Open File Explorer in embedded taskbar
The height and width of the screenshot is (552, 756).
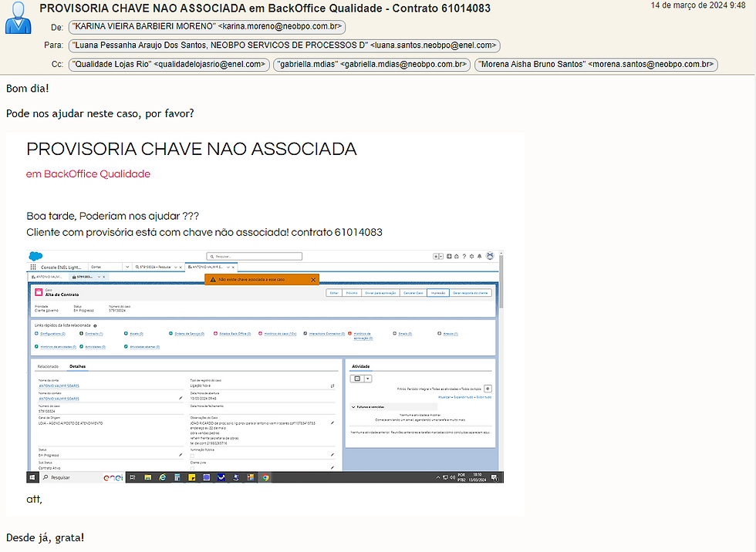click(x=147, y=477)
